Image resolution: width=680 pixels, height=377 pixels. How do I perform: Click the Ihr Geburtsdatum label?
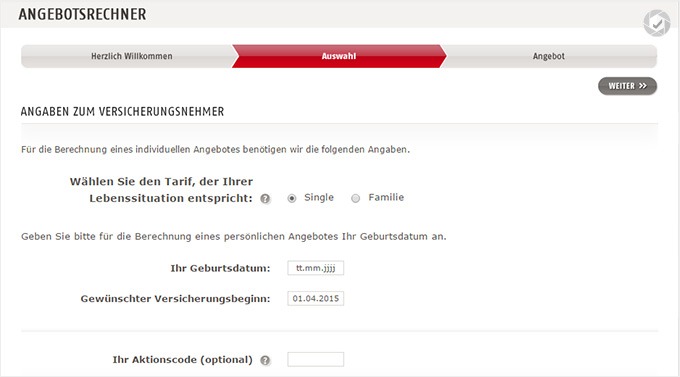[x=220, y=269]
